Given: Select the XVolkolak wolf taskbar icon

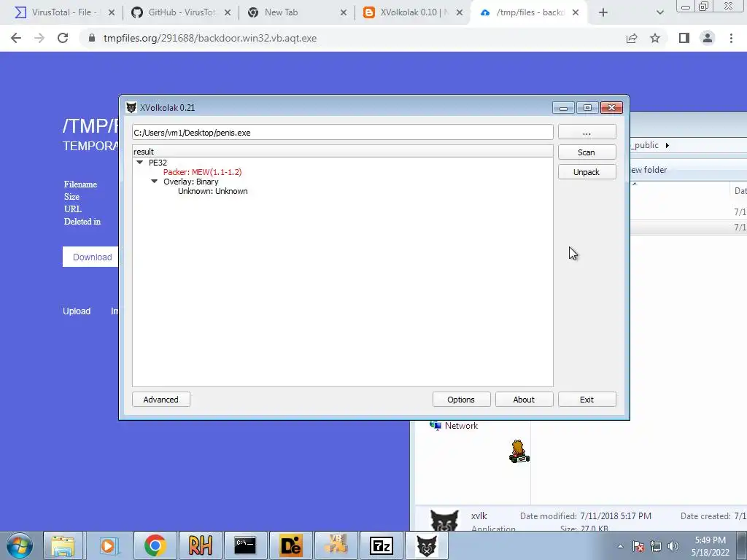Looking at the screenshot, I should (x=427, y=545).
